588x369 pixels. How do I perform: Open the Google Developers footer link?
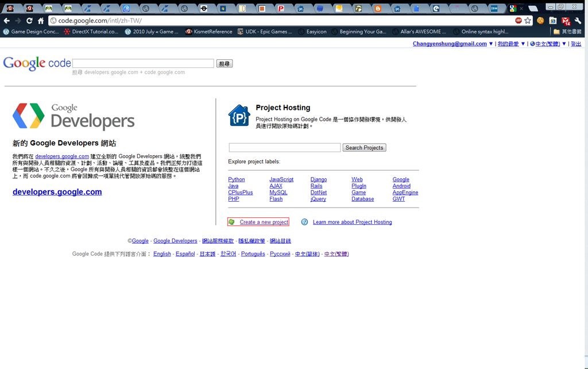click(x=175, y=241)
